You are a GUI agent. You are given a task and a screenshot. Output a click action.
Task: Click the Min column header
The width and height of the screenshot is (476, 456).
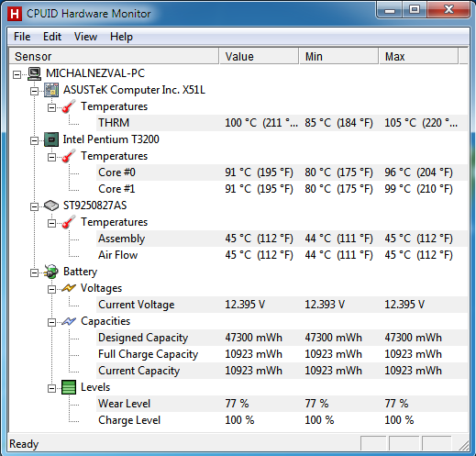tap(338, 56)
